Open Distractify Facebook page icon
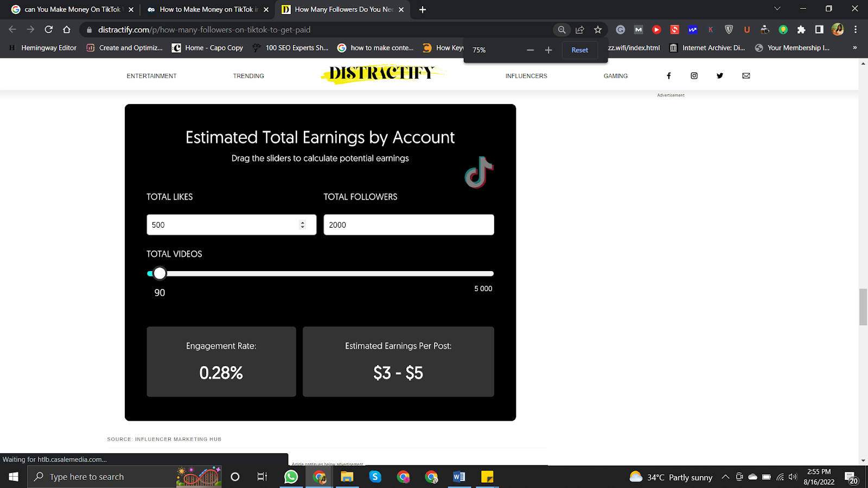The image size is (868, 488). coord(668,76)
